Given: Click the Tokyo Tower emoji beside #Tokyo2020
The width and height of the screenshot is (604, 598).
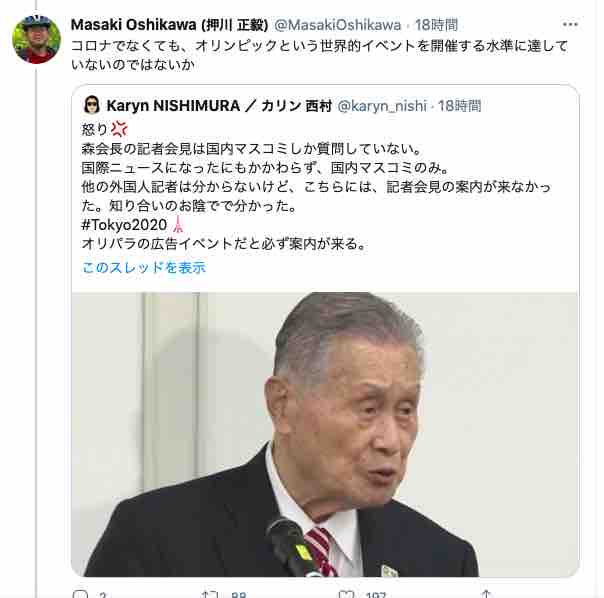Looking at the screenshot, I should point(178,224).
